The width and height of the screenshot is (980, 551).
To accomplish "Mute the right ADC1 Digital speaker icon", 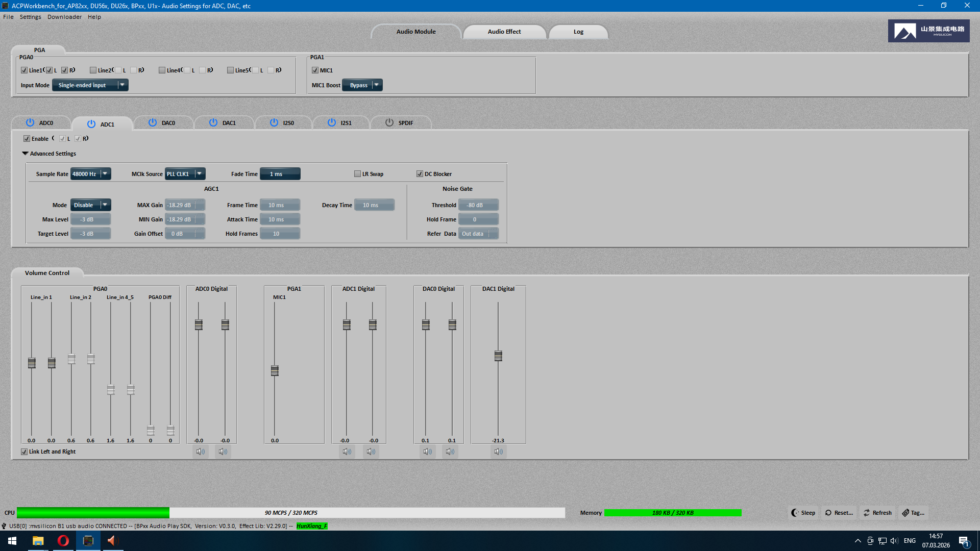I will [x=371, y=452].
